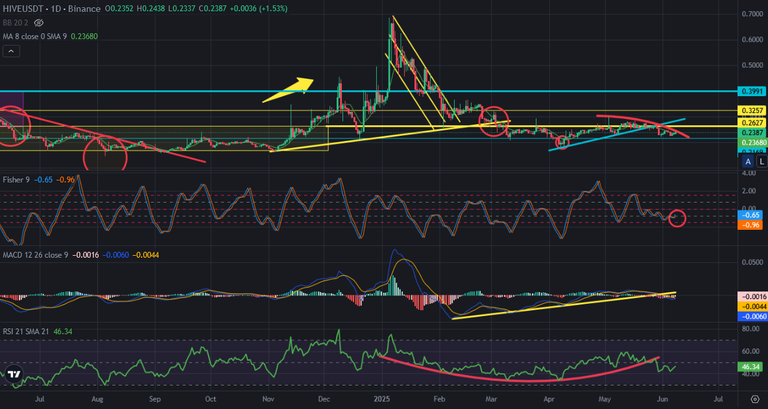Screen dimensions: 768x409
Task: Click the Feb label on time axis
Action: pyautogui.click(x=439, y=399)
